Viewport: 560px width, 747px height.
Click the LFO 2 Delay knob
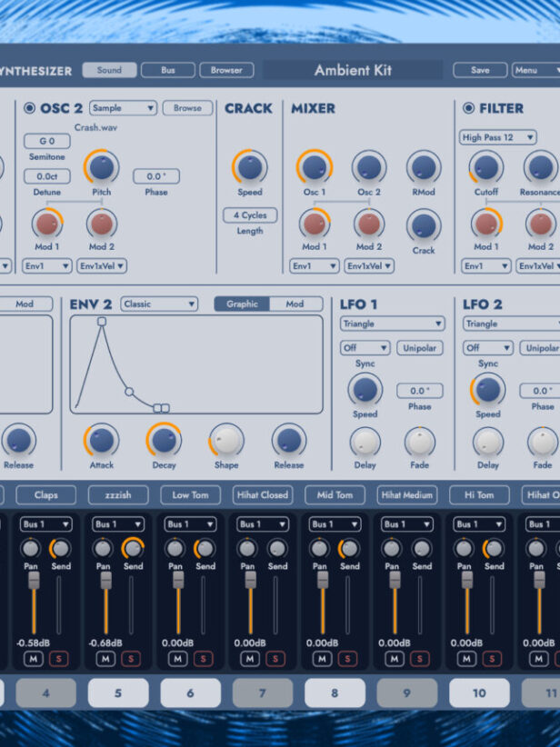click(488, 442)
